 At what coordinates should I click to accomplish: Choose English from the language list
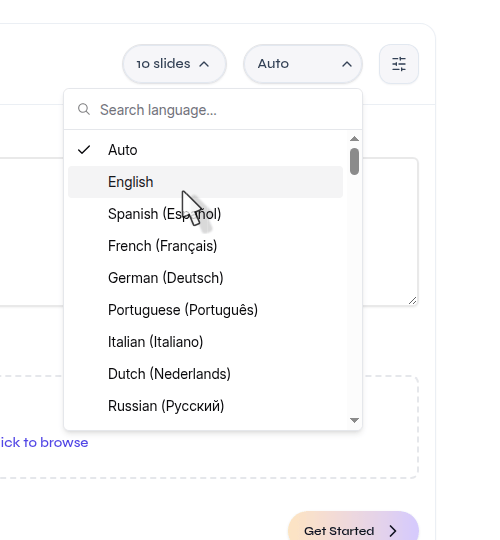click(206, 182)
